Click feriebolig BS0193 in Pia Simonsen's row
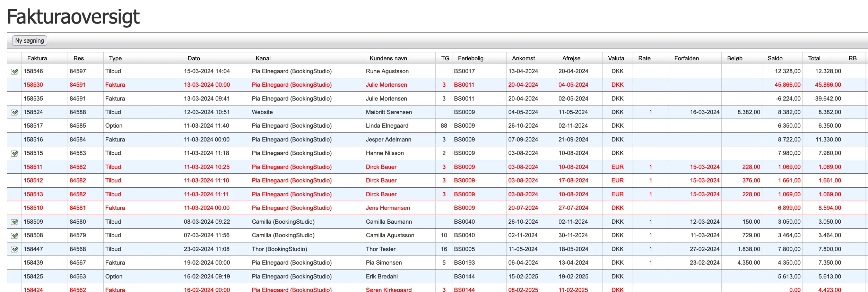 [464, 263]
